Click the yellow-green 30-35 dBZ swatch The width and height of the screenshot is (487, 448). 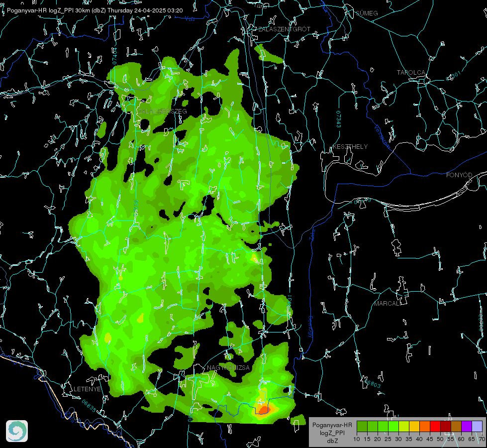(x=404, y=426)
